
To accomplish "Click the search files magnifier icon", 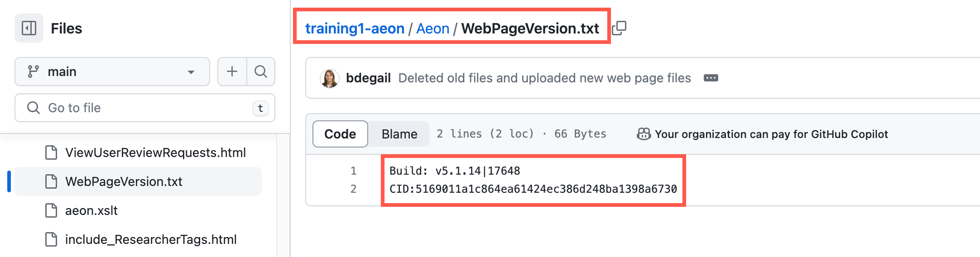I will 261,71.
